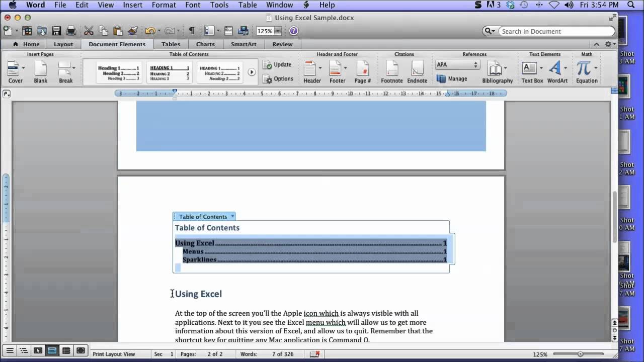Click the Print icon
644x362 pixels.
[x=71, y=31]
